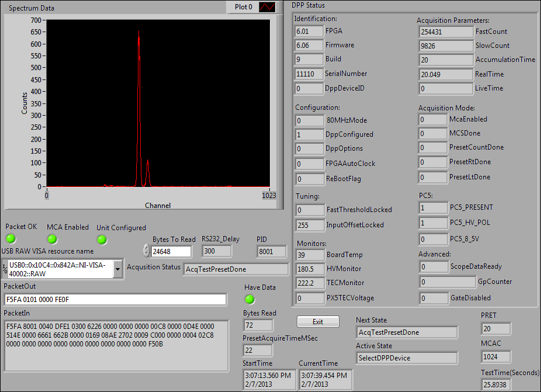The image size is (541, 392).
Task: Toggle the MCA Enabled indicator
Action: click(x=52, y=240)
